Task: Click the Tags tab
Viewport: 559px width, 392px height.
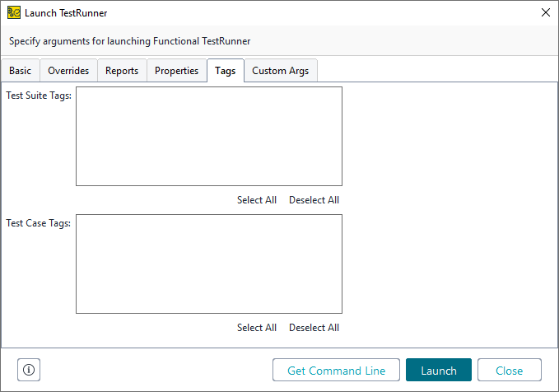Action: (226, 71)
